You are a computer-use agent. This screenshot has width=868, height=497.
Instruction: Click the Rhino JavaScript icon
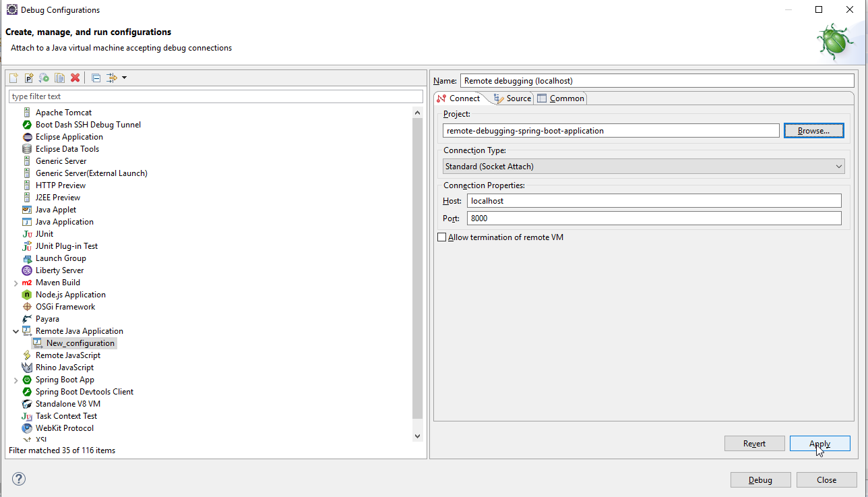tap(27, 368)
